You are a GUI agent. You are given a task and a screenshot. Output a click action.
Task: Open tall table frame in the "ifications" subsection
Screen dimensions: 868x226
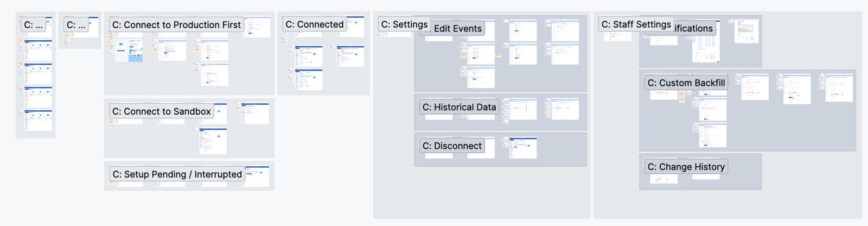[x=706, y=49]
